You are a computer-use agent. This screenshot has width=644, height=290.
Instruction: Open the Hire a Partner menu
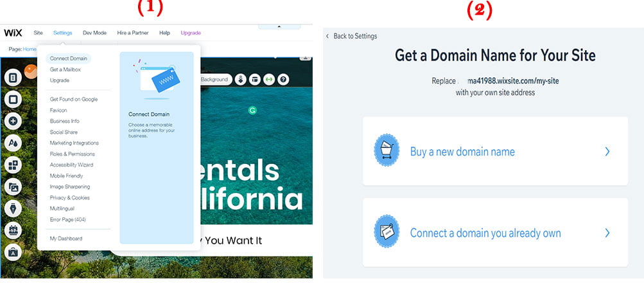pos(133,33)
